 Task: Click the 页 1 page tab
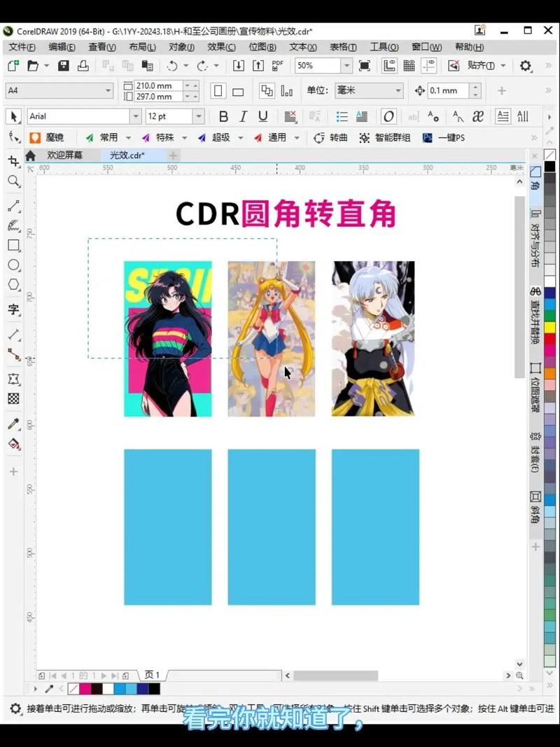click(151, 675)
